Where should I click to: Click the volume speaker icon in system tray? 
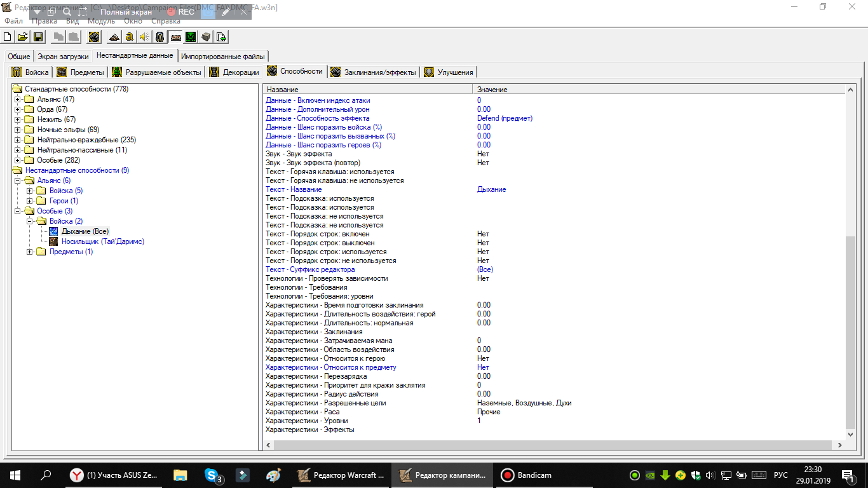[710, 475]
